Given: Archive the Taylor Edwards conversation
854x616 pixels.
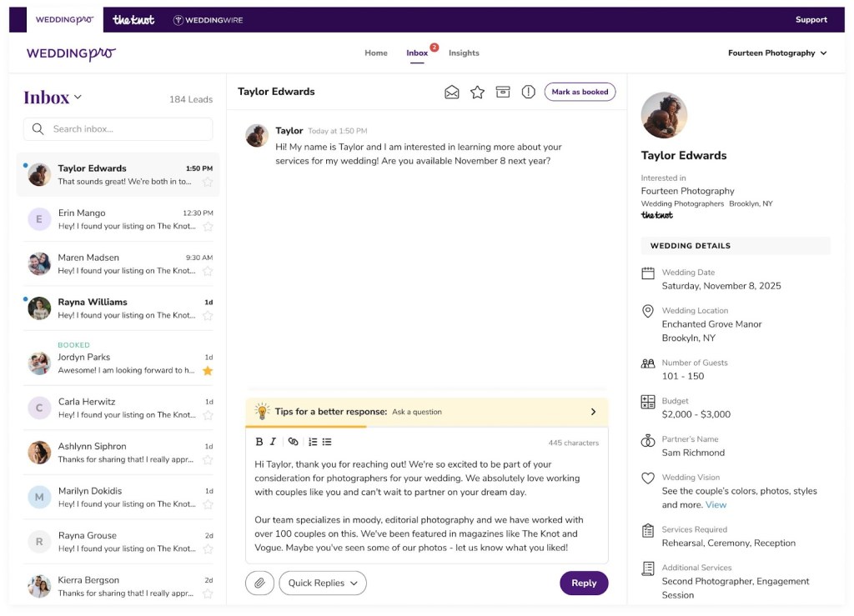Looking at the screenshot, I should (503, 92).
